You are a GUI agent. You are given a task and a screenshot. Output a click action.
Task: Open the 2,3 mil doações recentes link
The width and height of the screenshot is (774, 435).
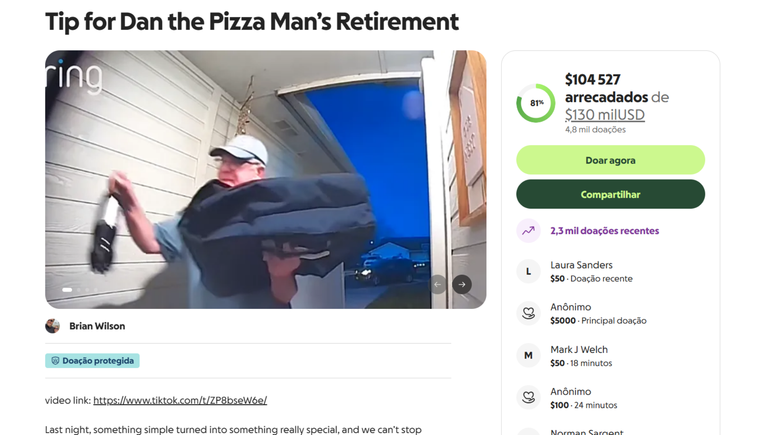click(604, 231)
